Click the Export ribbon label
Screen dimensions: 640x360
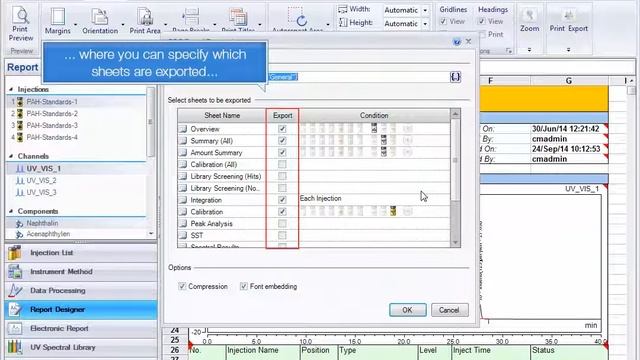578,29
